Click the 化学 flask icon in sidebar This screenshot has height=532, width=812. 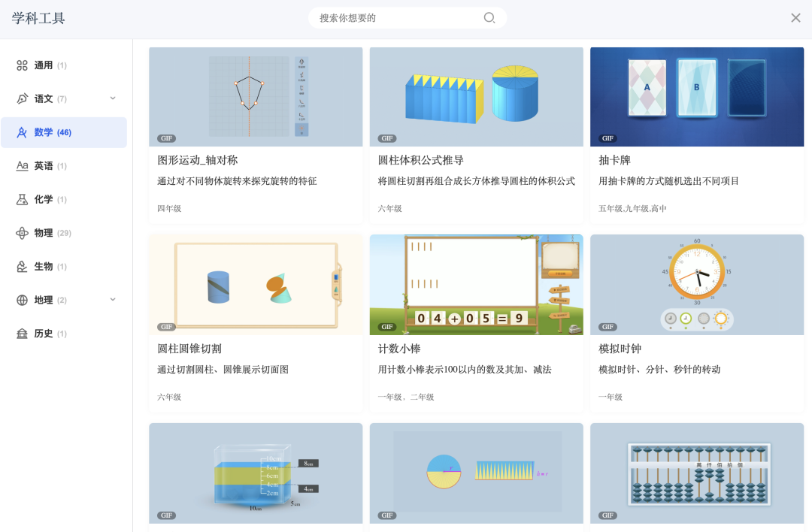click(22, 199)
